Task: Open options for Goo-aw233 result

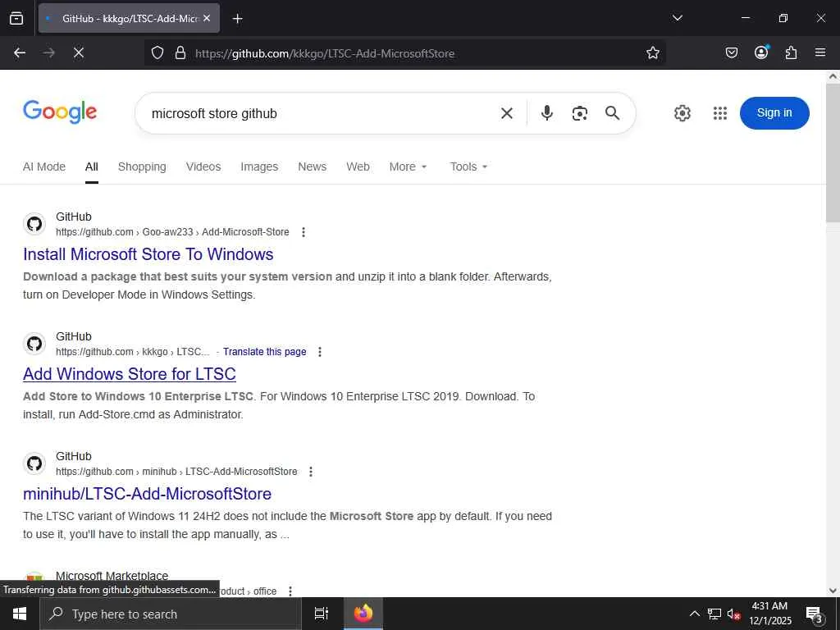Action: (x=304, y=232)
